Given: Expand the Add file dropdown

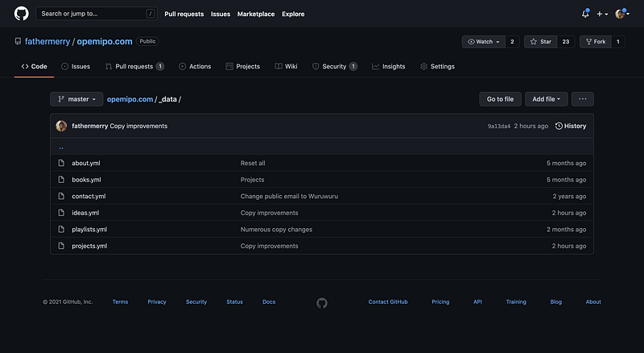Looking at the screenshot, I should pyautogui.click(x=547, y=99).
